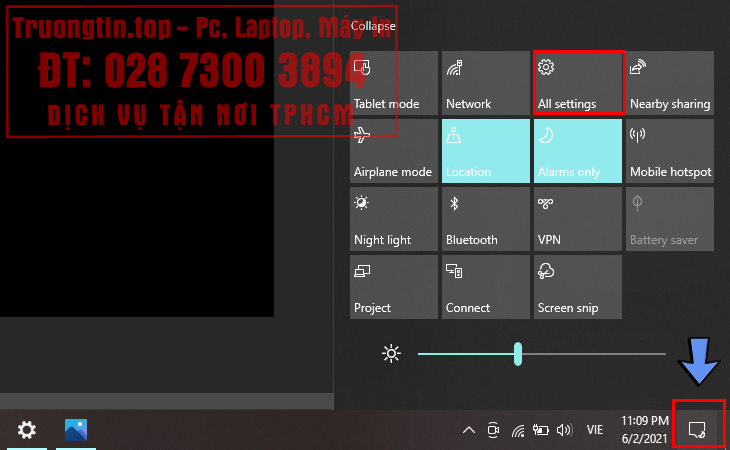730x450 pixels.
Task: Open Settings app from the taskbar
Action: click(27, 430)
